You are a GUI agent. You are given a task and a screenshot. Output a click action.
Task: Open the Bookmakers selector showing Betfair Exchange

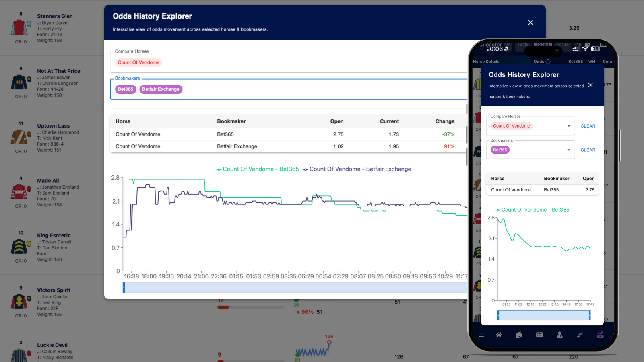point(161,89)
